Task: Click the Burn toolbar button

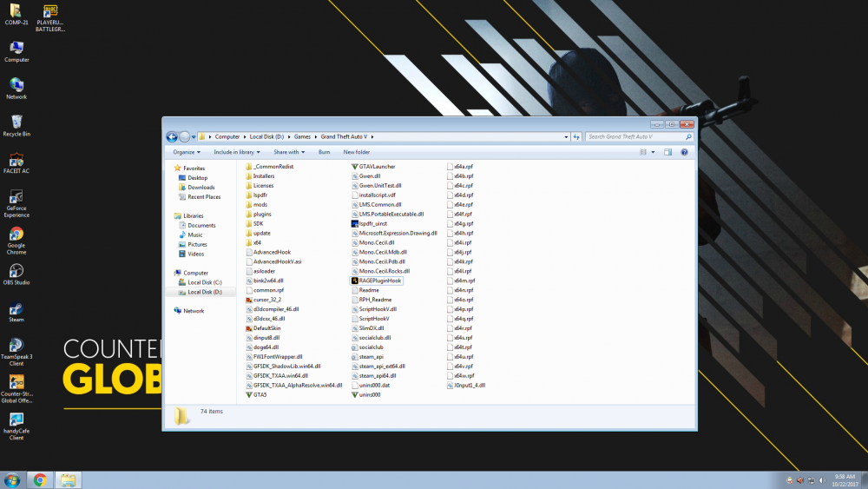Action: point(324,152)
